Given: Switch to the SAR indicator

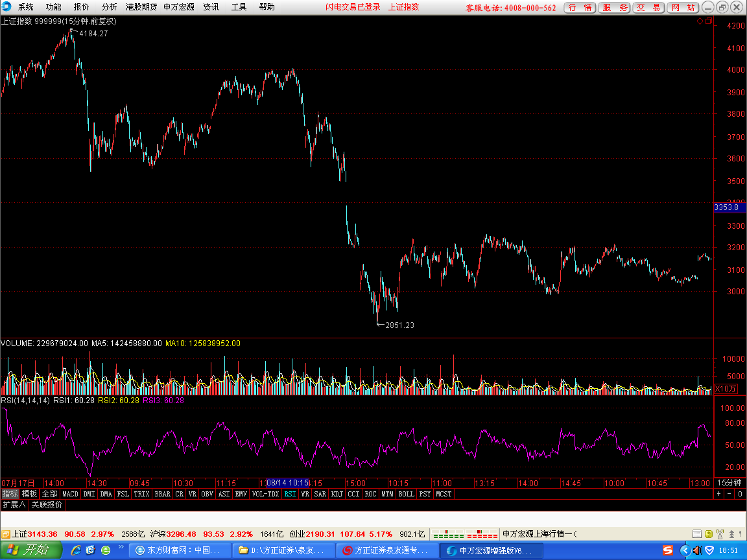Looking at the screenshot, I should [320, 494].
